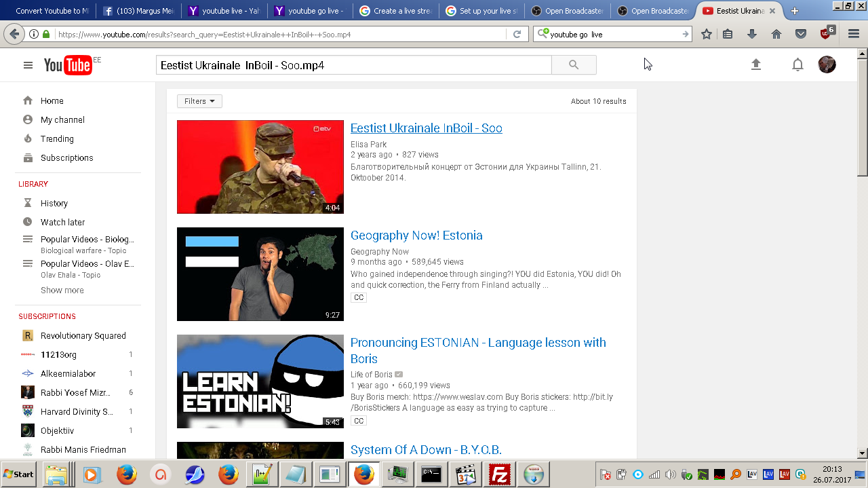
Task: Click the page scrollbar down arrow
Action: pos(863,453)
